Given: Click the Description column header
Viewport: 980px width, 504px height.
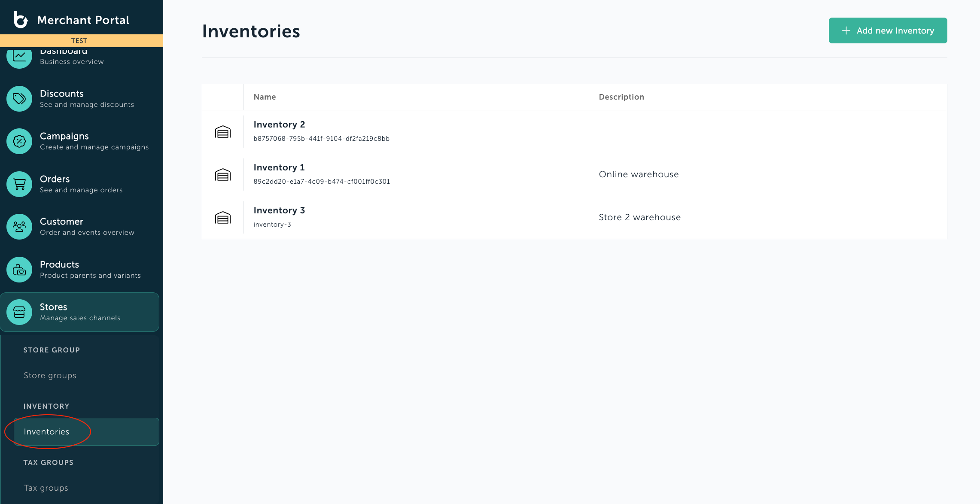Looking at the screenshot, I should click(621, 97).
